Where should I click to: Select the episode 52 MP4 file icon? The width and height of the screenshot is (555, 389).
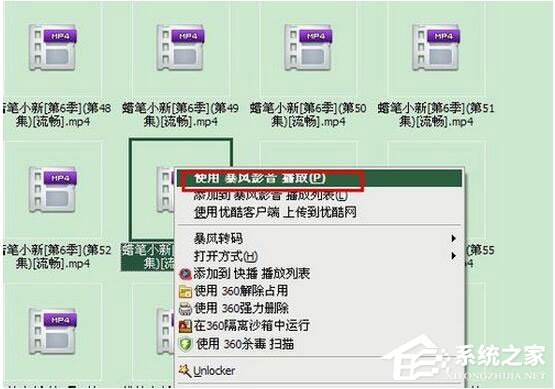(x=53, y=189)
